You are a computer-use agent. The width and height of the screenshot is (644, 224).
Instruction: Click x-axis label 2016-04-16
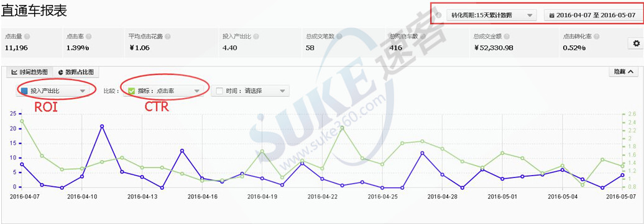pyautogui.click(x=202, y=197)
